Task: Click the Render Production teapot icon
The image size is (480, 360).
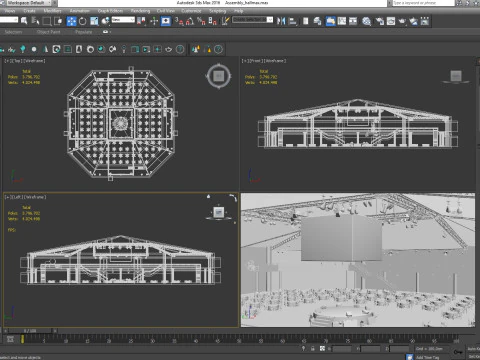Action: tap(402, 21)
